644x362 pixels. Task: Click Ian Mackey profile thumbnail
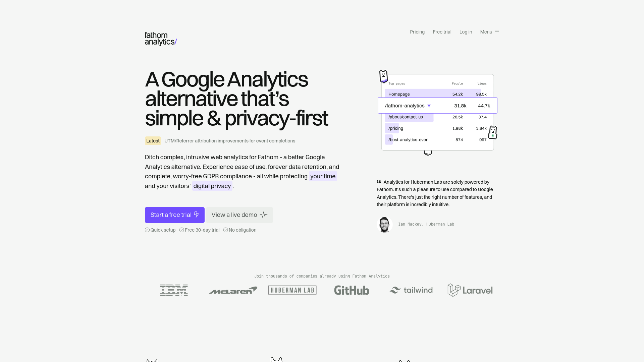(384, 224)
